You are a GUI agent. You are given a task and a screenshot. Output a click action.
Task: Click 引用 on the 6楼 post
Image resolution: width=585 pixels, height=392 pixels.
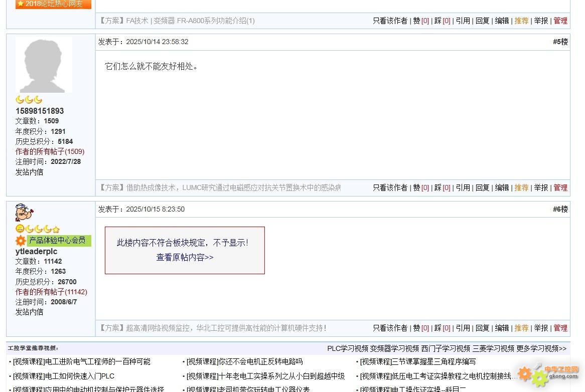(463, 328)
